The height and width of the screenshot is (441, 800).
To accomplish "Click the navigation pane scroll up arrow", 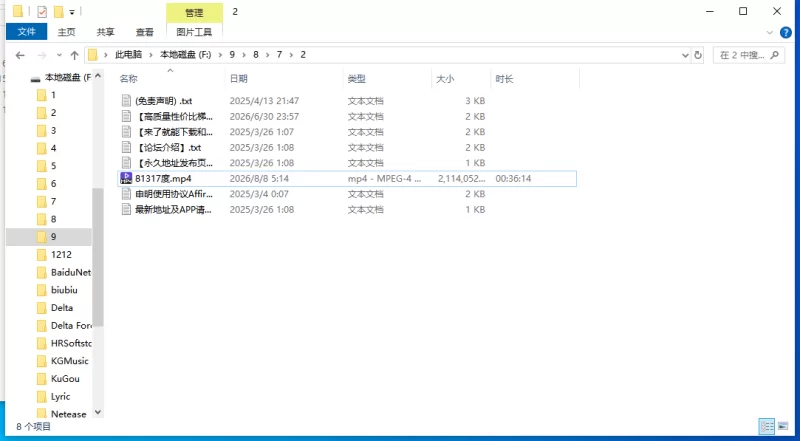I will 98,77.
